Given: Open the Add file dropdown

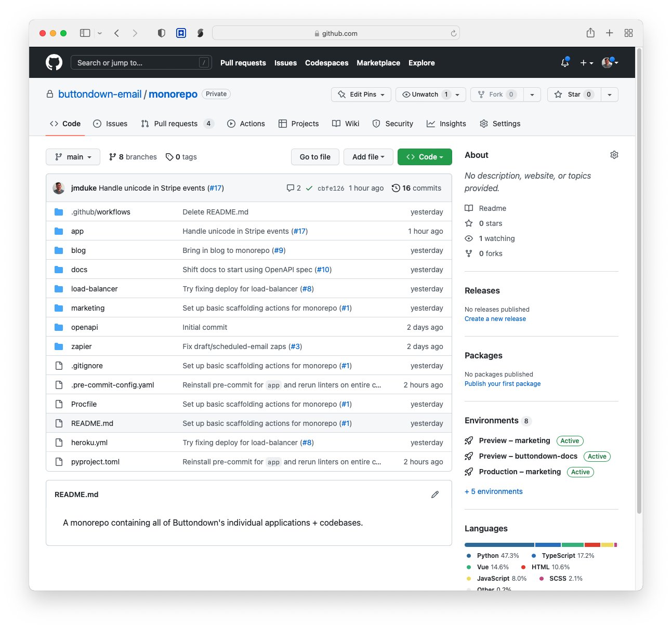Looking at the screenshot, I should tap(368, 157).
